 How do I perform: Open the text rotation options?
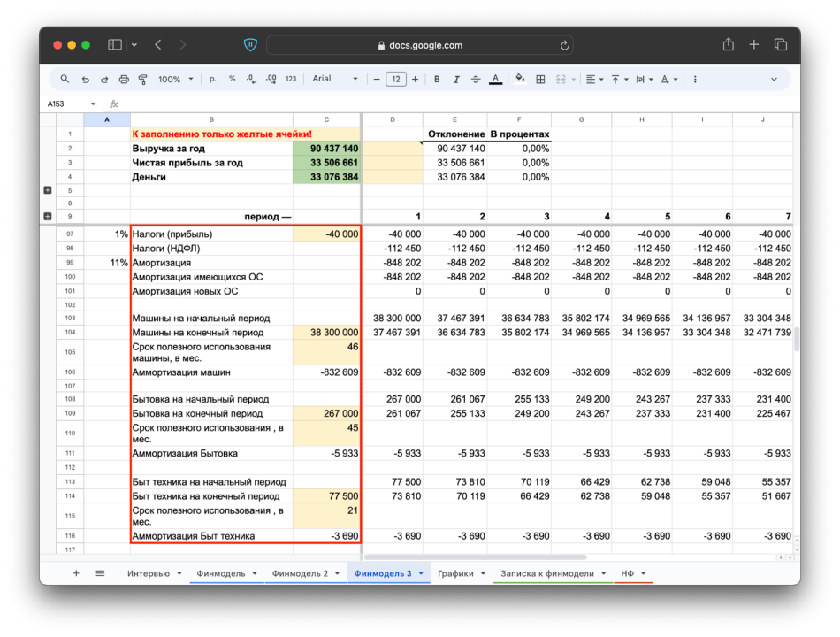point(668,80)
